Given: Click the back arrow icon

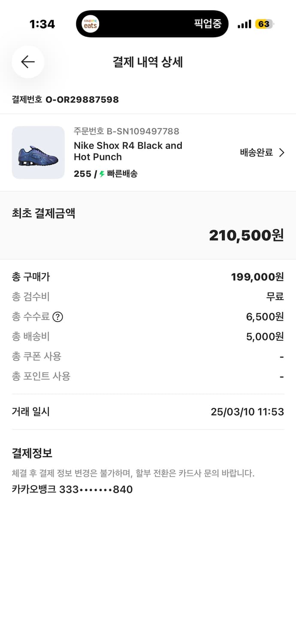Looking at the screenshot, I should click(28, 62).
